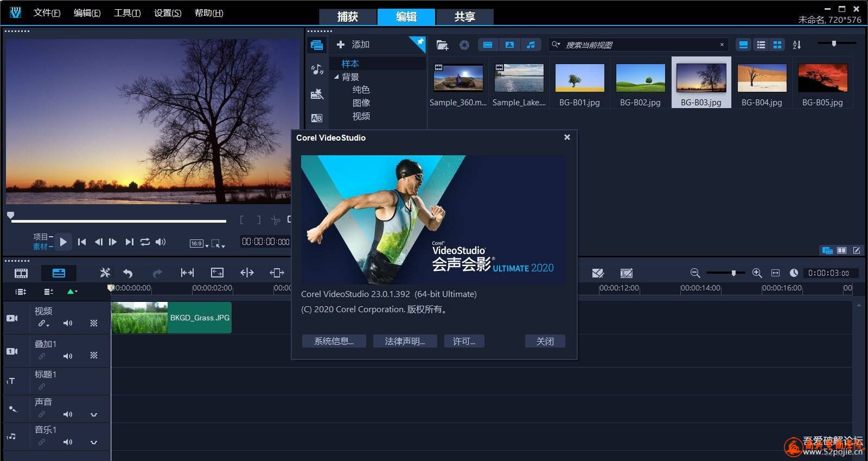Open library sort options
Image resolution: width=868 pixels, height=461 pixels.
click(x=797, y=45)
